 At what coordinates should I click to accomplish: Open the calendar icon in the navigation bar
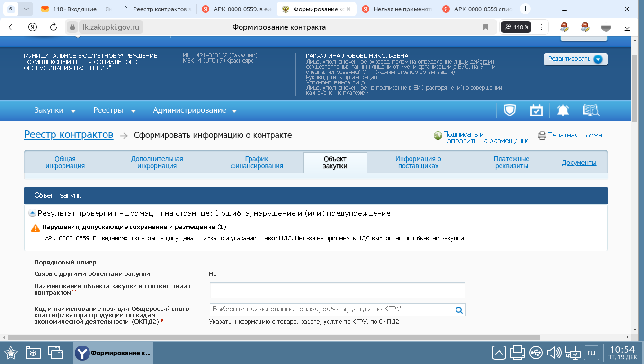pyautogui.click(x=536, y=110)
